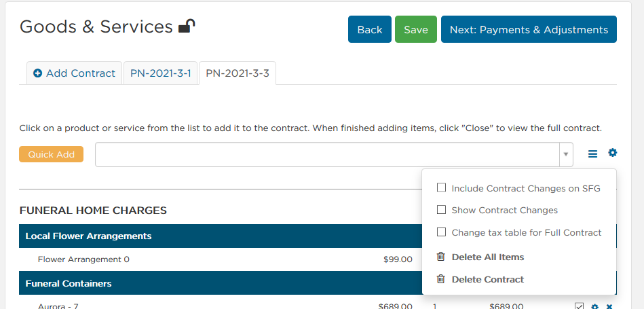Click the unlock padlock icon beside Goods & Services

pyautogui.click(x=187, y=26)
